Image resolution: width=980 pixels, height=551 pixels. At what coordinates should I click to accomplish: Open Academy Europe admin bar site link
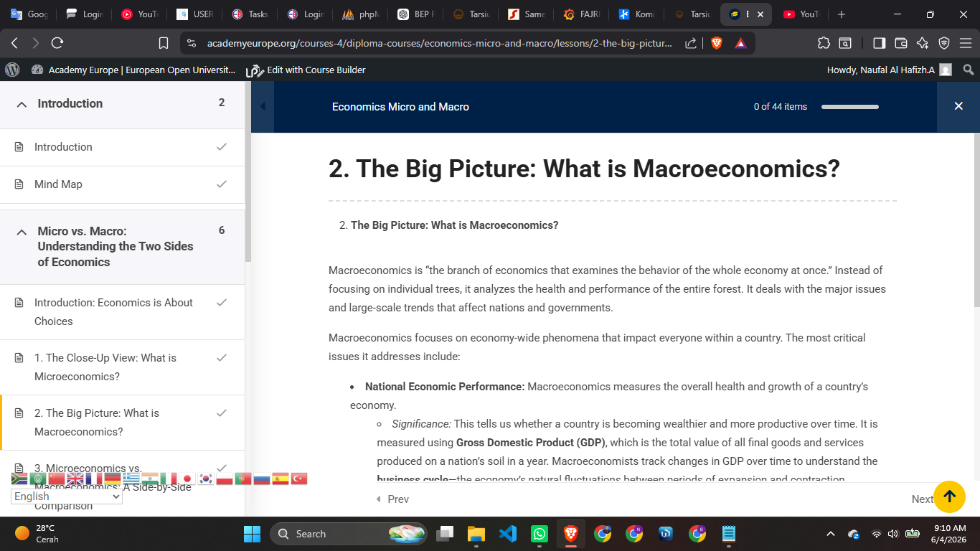133,70
